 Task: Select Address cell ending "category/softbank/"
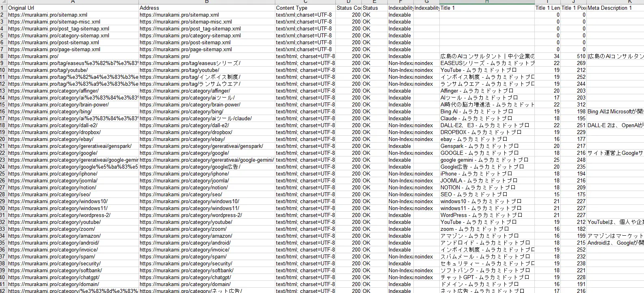point(207,270)
